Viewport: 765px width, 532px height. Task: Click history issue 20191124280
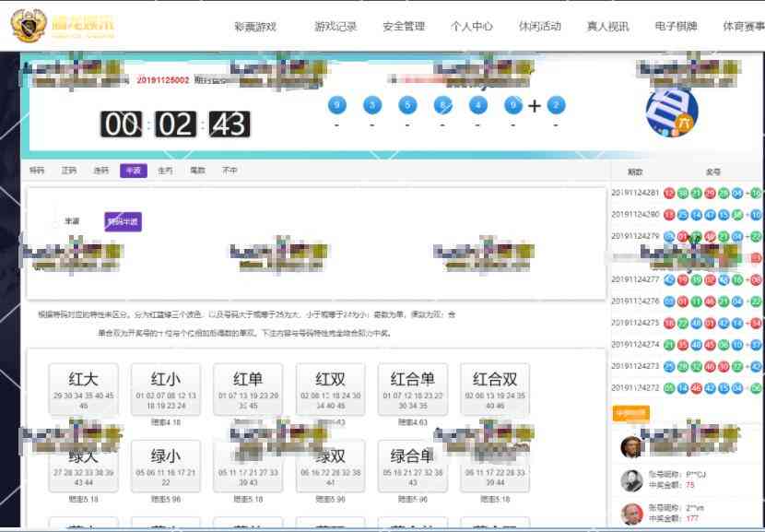tap(635, 215)
